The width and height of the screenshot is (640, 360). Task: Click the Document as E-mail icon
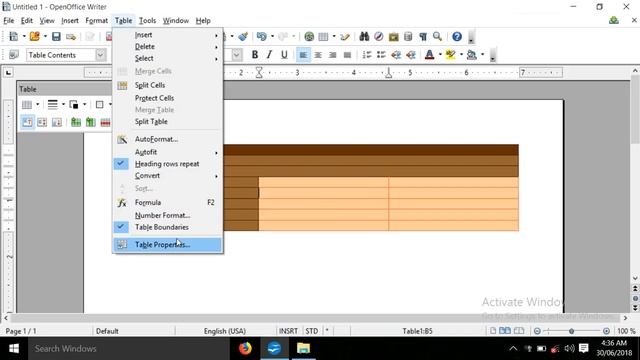71,37
